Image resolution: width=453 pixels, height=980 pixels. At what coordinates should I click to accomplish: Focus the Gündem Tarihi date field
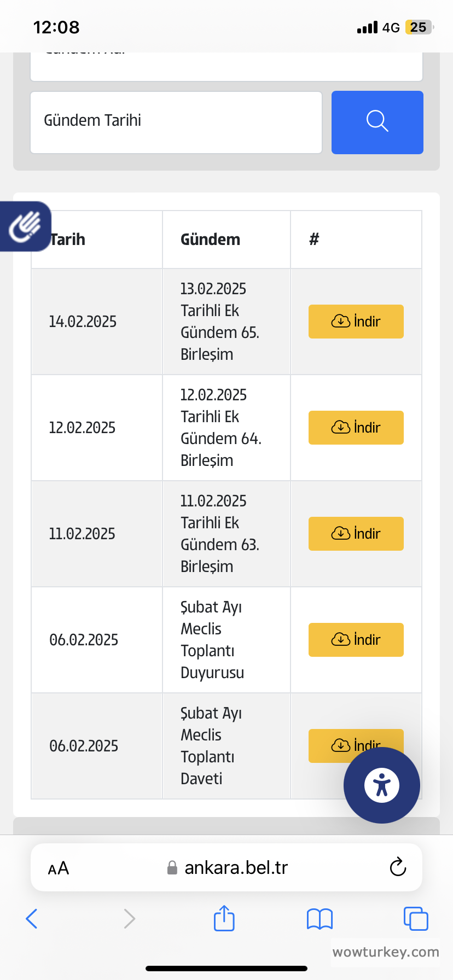click(x=176, y=122)
